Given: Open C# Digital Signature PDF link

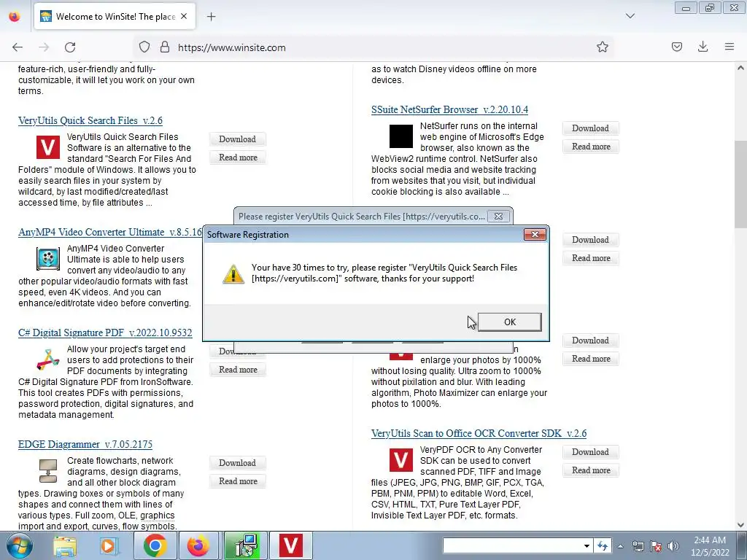Looking at the screenshot, I should click(105, 332).
